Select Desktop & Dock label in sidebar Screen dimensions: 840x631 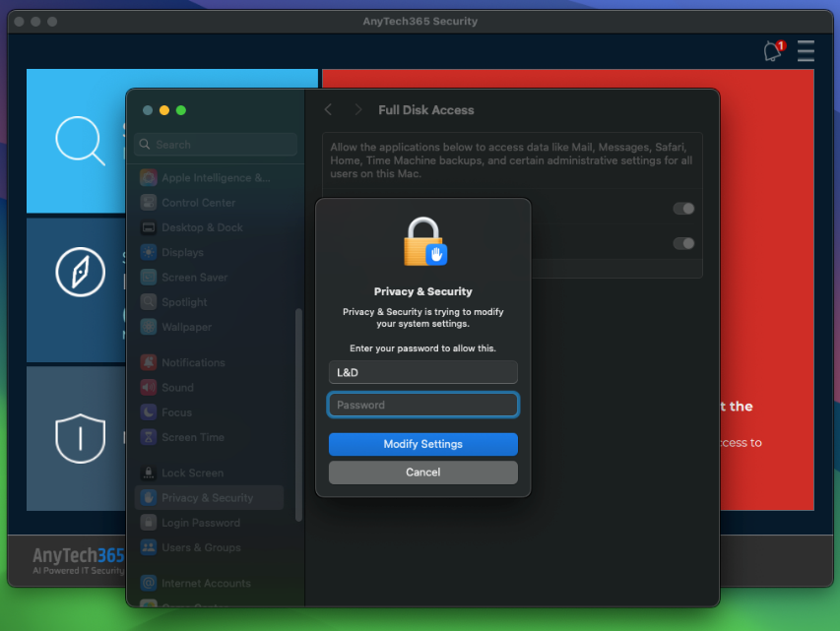point(203,227)
